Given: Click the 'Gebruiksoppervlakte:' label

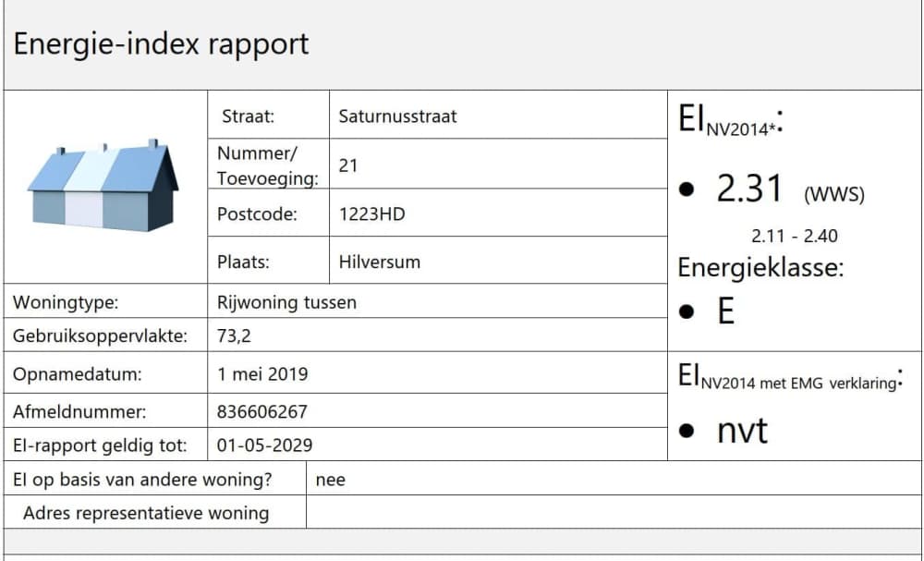Looking at the screenshot, I should [100, 335].
